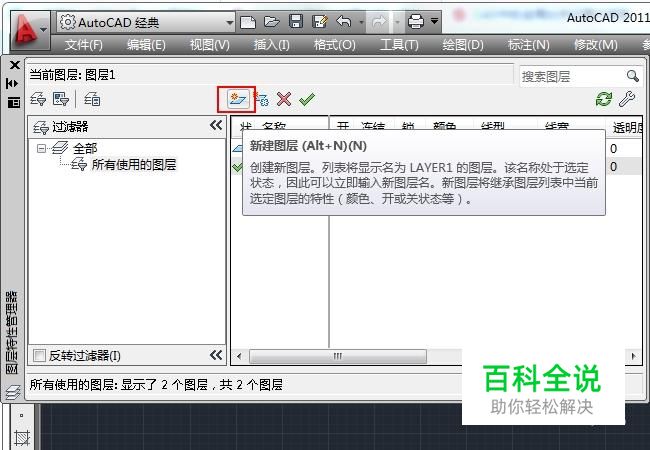Click the Save As icon
Image resolution: width=650 pixels, height=450 pixels.
(320, 22)
